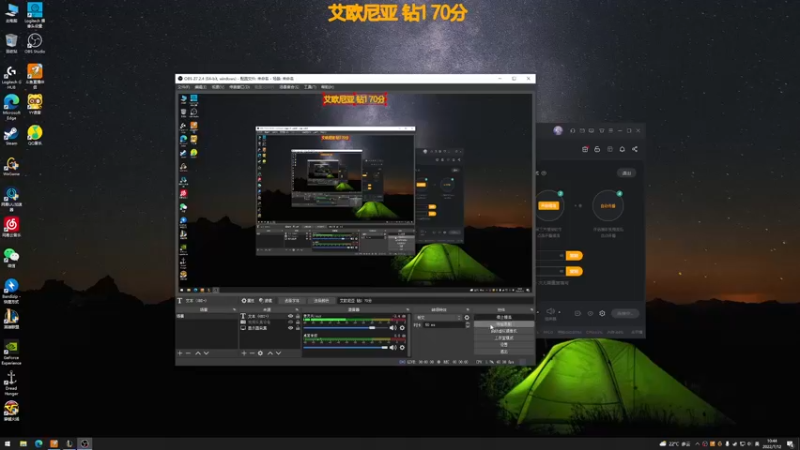Open the Dread Hunger desktop shortcut
Screen dimensions: 800x450
11,383
